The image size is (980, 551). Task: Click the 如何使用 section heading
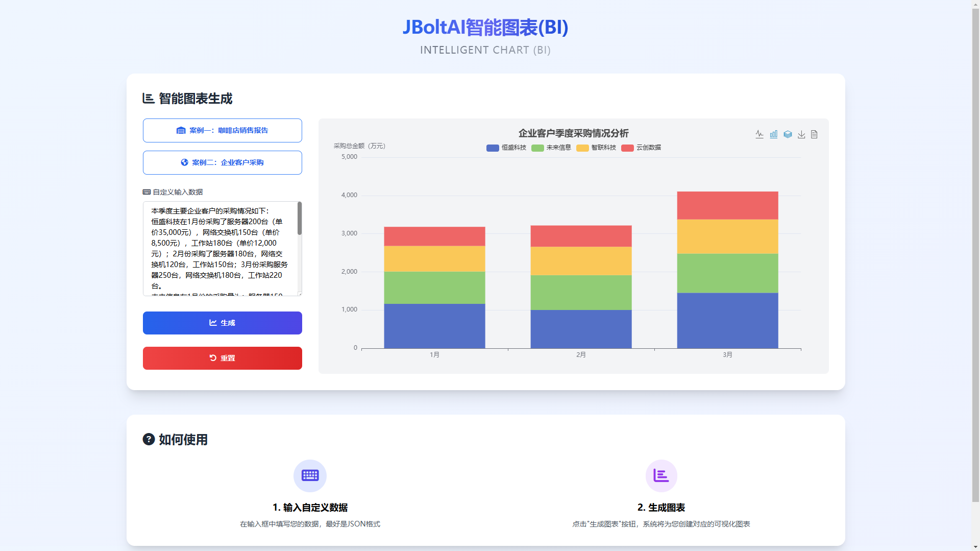tap(183, 440)
